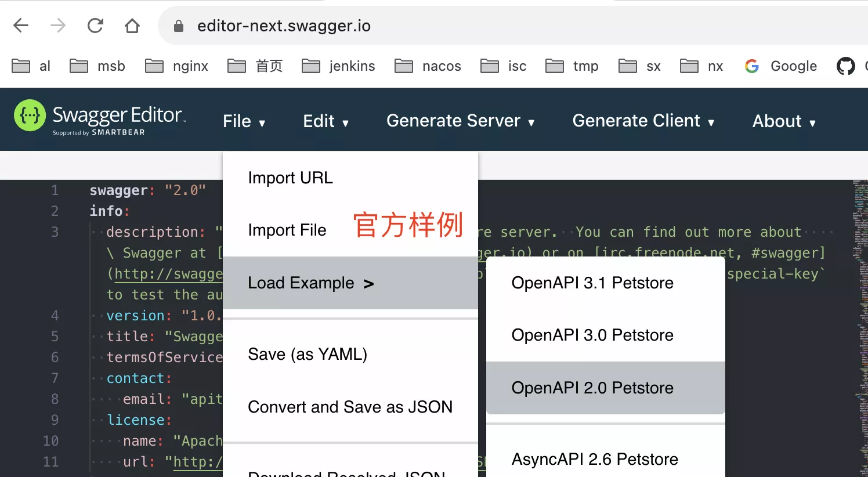Image resolution: width=868 pixels, height=477 pixels.
Task: Open the Generate Client dropdown
Action: [x=643, y=121]
